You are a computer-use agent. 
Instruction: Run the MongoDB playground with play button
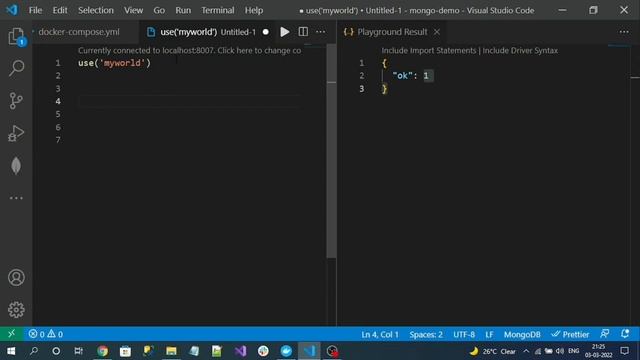285,32
